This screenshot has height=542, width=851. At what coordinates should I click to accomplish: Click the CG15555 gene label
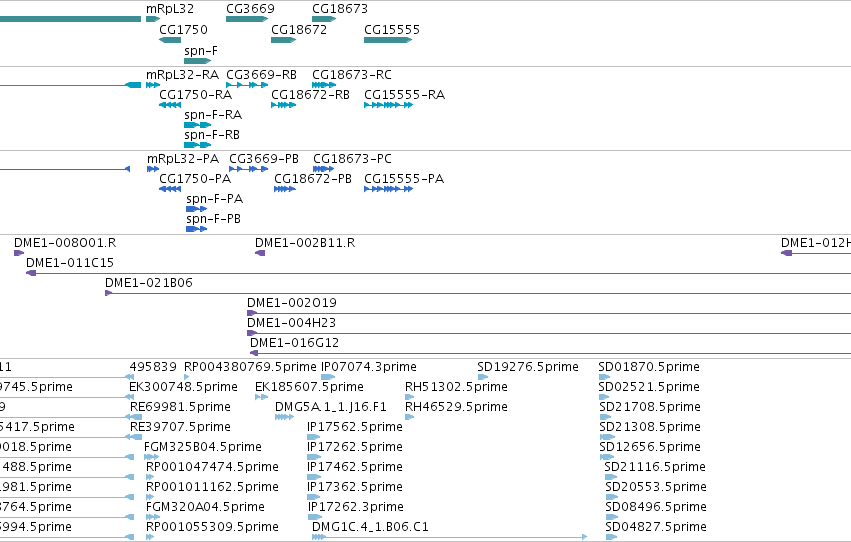392,29
